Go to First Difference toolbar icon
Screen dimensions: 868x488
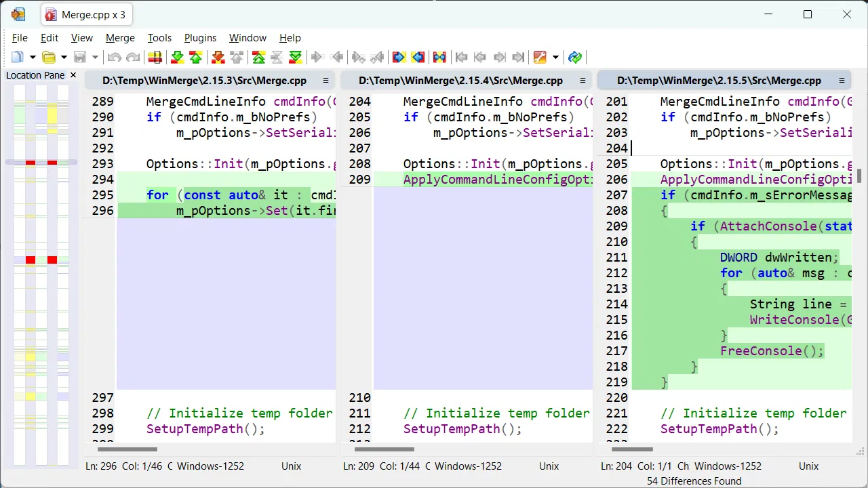(x=258, y=58)
